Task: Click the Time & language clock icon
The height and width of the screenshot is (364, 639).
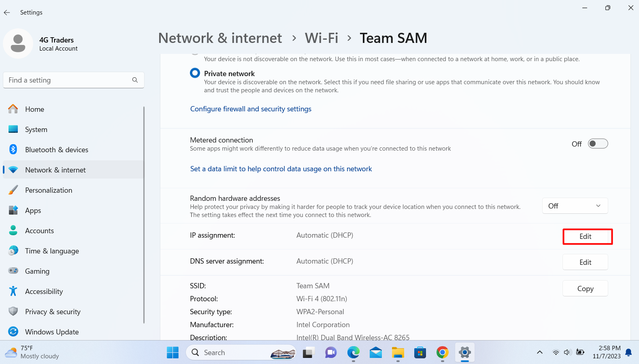Action: [x=13, y=251]
